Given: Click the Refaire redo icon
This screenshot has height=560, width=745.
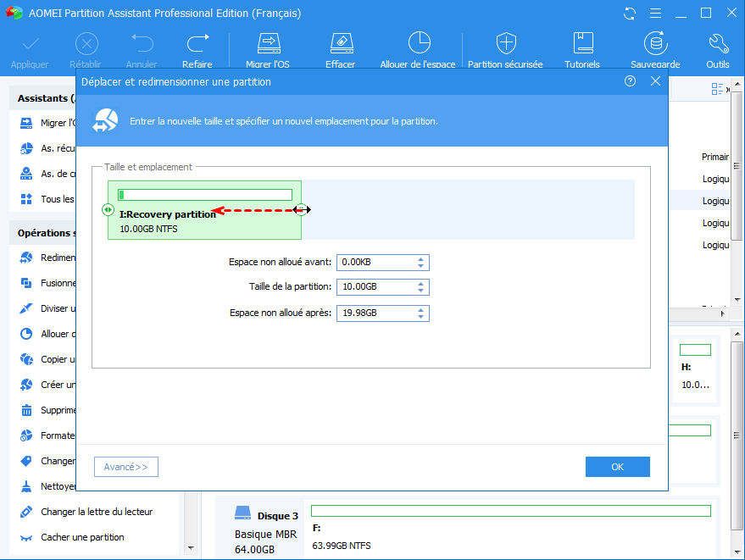Looking at the screenshot, I should [x=197, y=44].
